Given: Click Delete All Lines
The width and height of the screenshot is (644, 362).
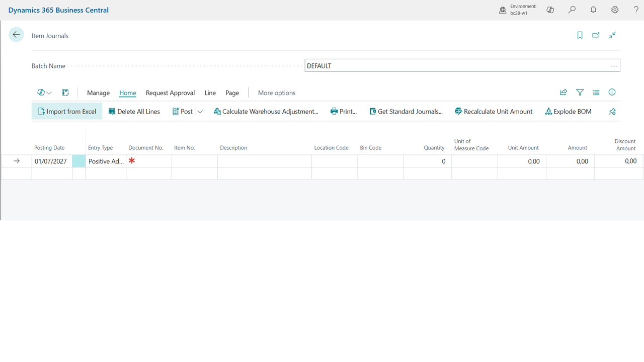Looking at the screenshot, I should pyautogui.click(x=134, y=112).
